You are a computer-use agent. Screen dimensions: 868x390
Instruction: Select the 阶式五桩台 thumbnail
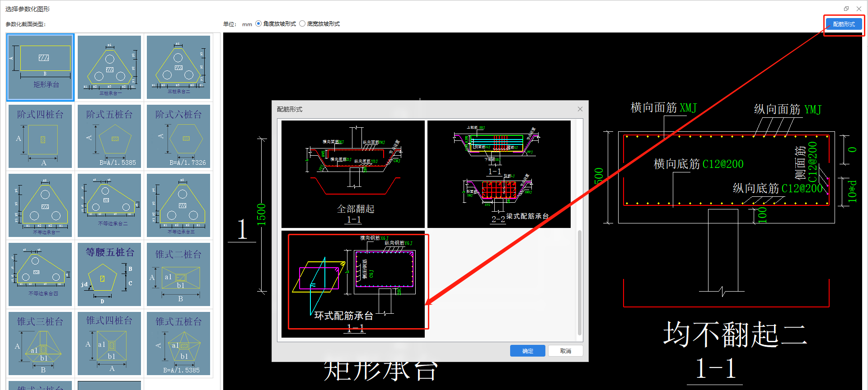pyautogui.click(x=109, y=136)
